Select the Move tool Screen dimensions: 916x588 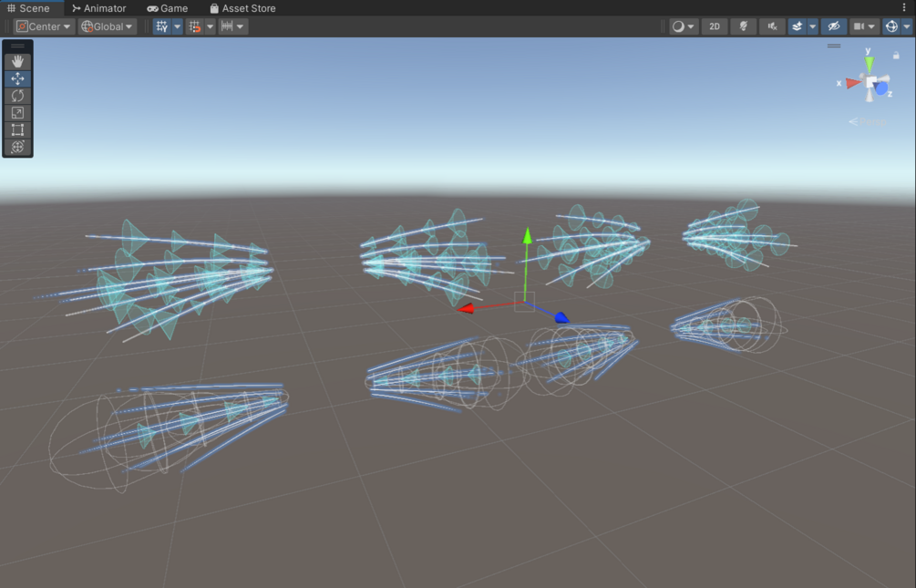[17, 78]
